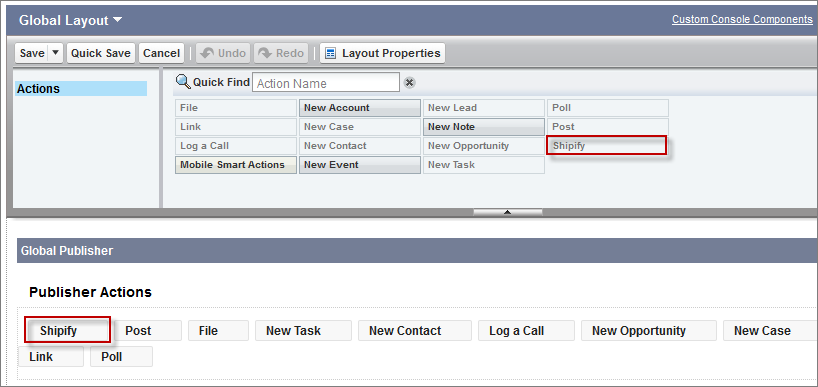The height and width of the screenshot is (387, 818).
Task: Select Shipify in the actions palette
Action: click(x=607, y=146)
